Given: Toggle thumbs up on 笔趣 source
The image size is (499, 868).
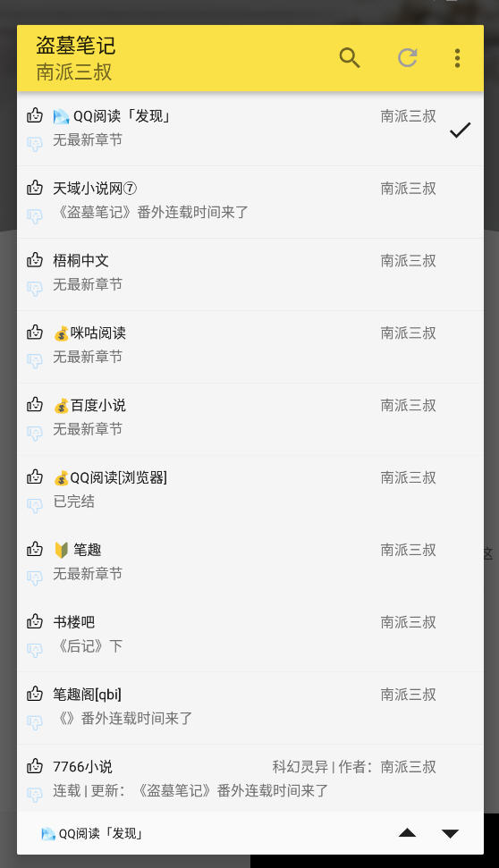Looking at the screenshot, I should point(34,549).
